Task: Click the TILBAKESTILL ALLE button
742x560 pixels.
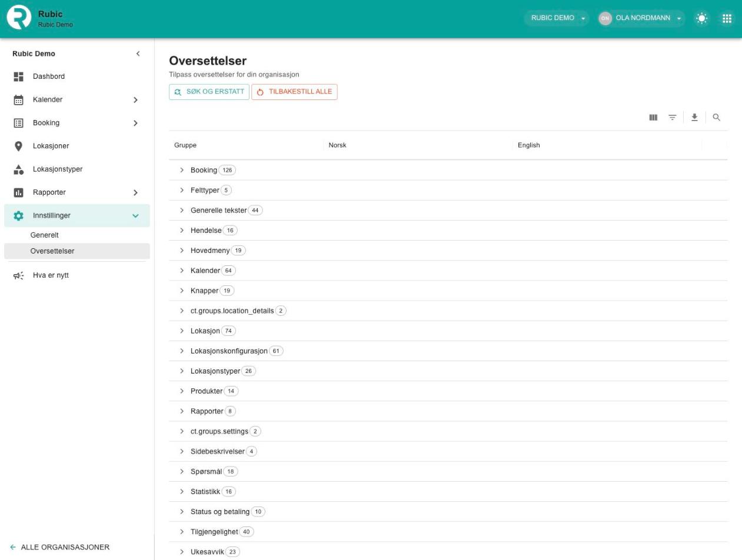Action: pyautogui.click(x=294, y=92)
